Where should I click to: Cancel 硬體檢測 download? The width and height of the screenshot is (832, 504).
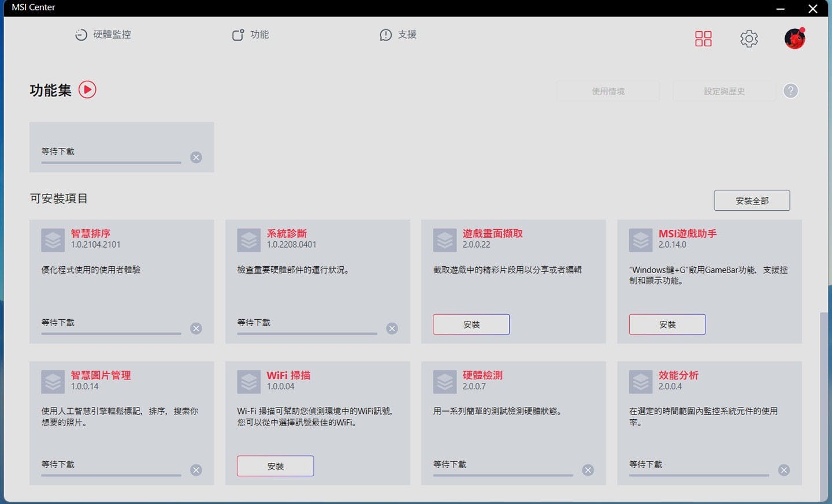click(588, 470)
